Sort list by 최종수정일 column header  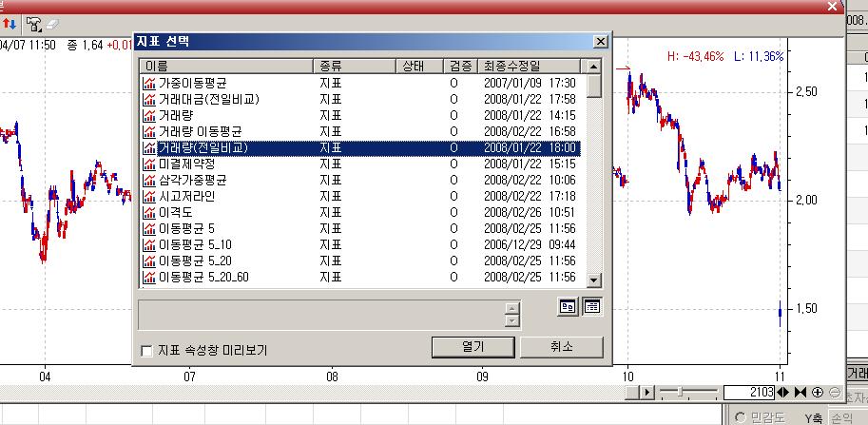pos(532,67)
